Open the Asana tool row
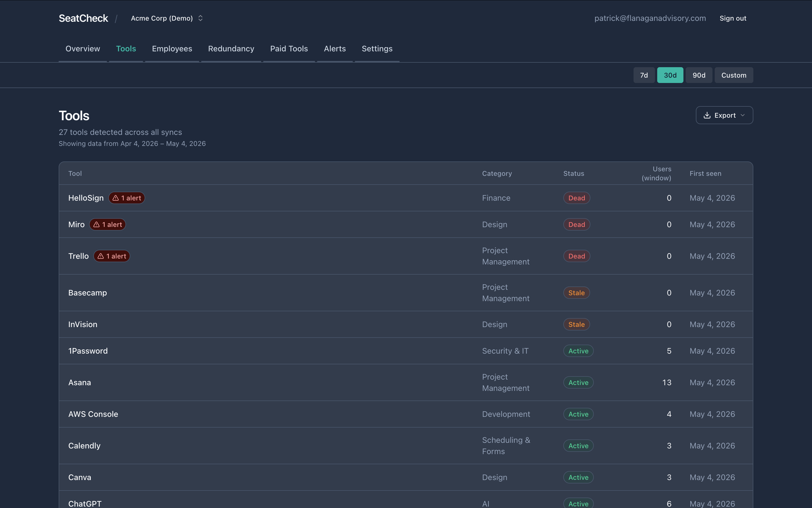 [406, 382]
